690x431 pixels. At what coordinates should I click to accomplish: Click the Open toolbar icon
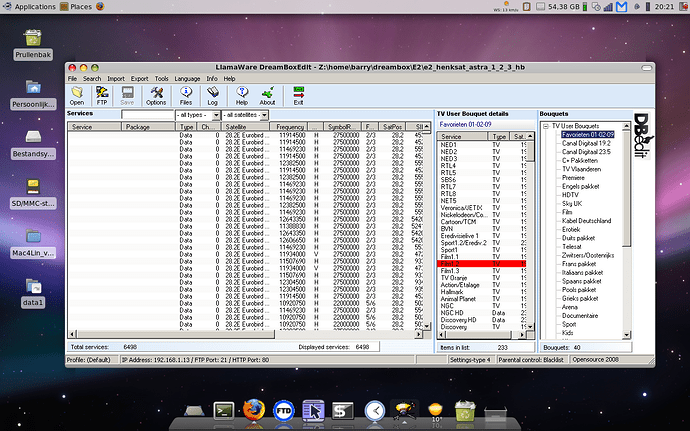pyautogui.click(x=77, y=96)
